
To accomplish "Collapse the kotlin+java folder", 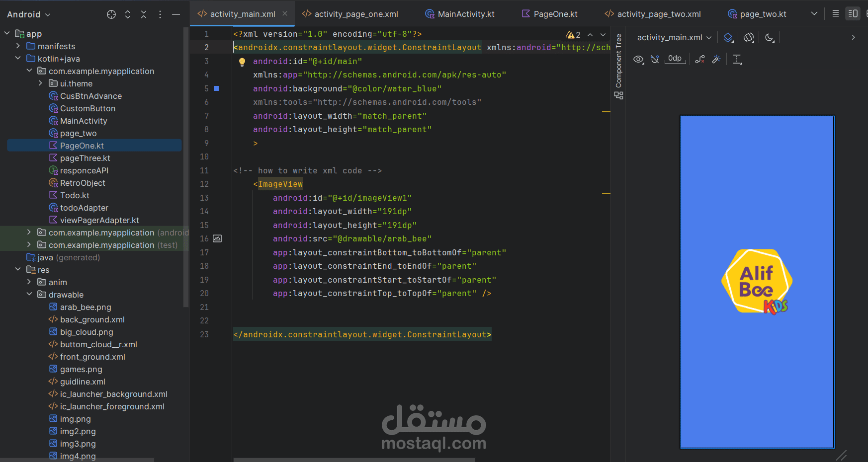I will point(18,58).
